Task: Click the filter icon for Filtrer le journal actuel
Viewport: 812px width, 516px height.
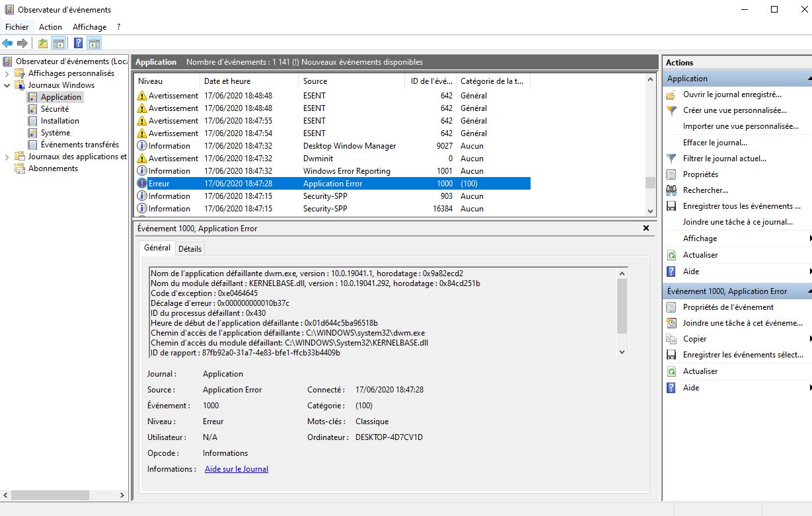Action: [671, 159]
